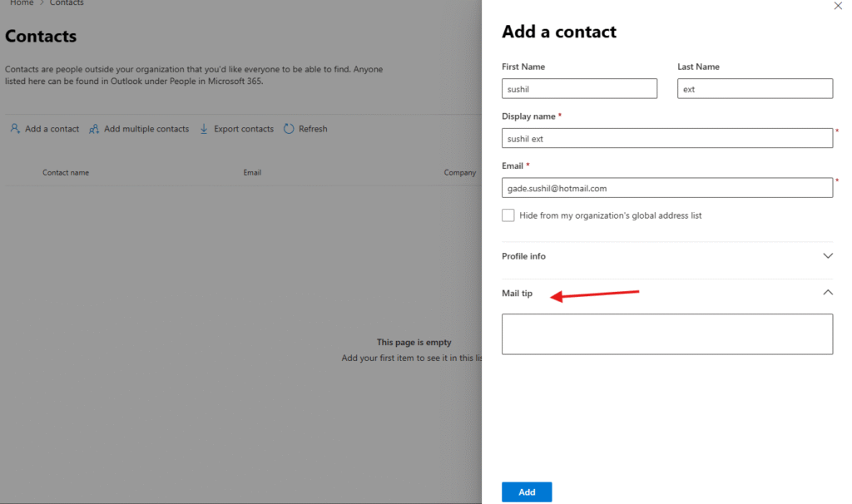Select the Display name text box
The image size is (852, 504).
click(x=666, y=139)
